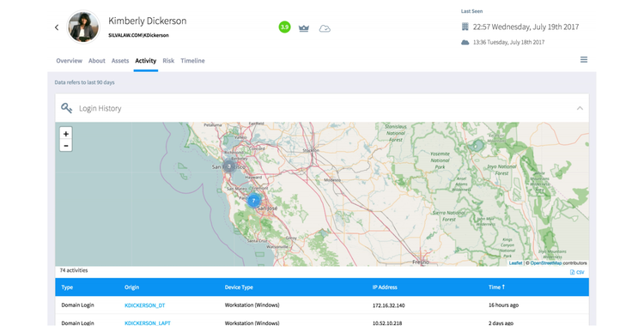Switch to the Overview tab

pyautogui.click(x=69, y=61)
